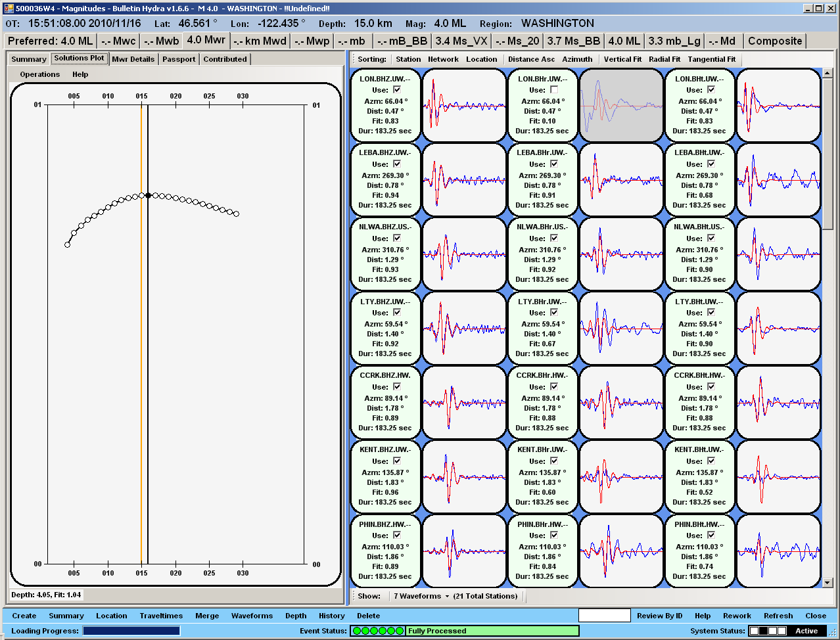Screen dimensions: 840x640
Task: Click the Review By ID button
Action: (660, 616)
